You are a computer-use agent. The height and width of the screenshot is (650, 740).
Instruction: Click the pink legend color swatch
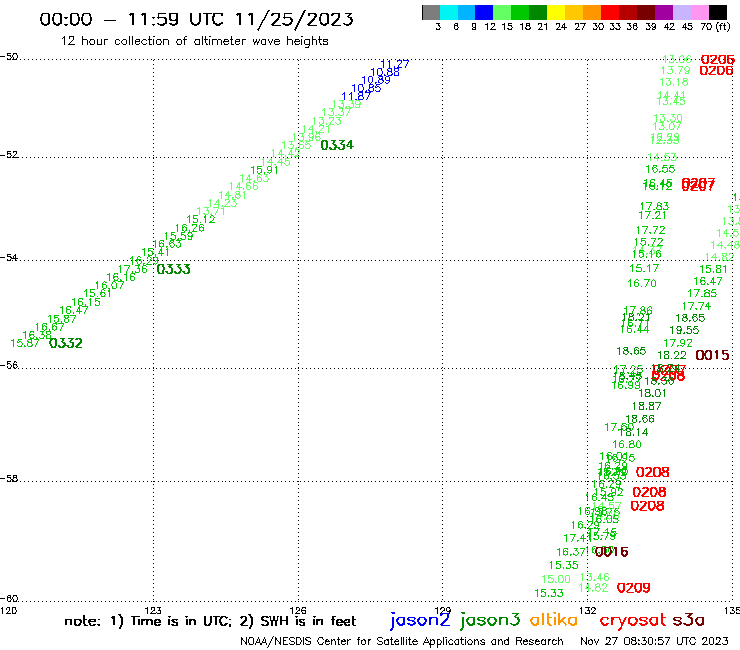point(699,12)
